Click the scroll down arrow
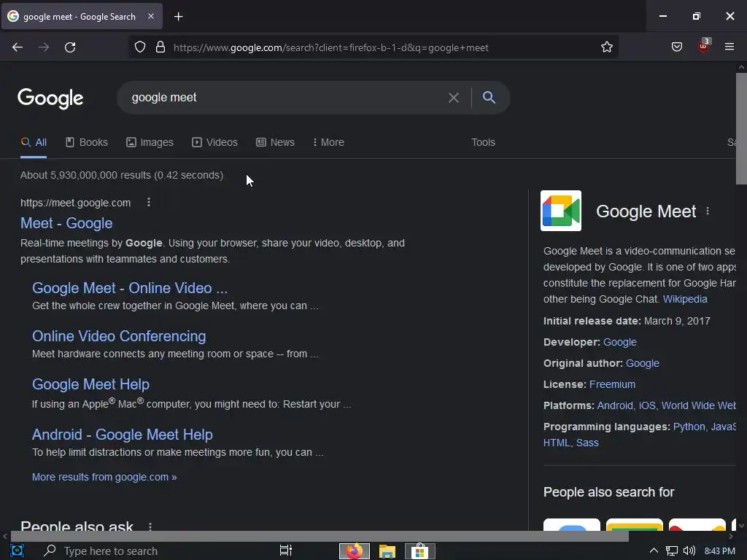The image size is (747, 560). point(741,526)
